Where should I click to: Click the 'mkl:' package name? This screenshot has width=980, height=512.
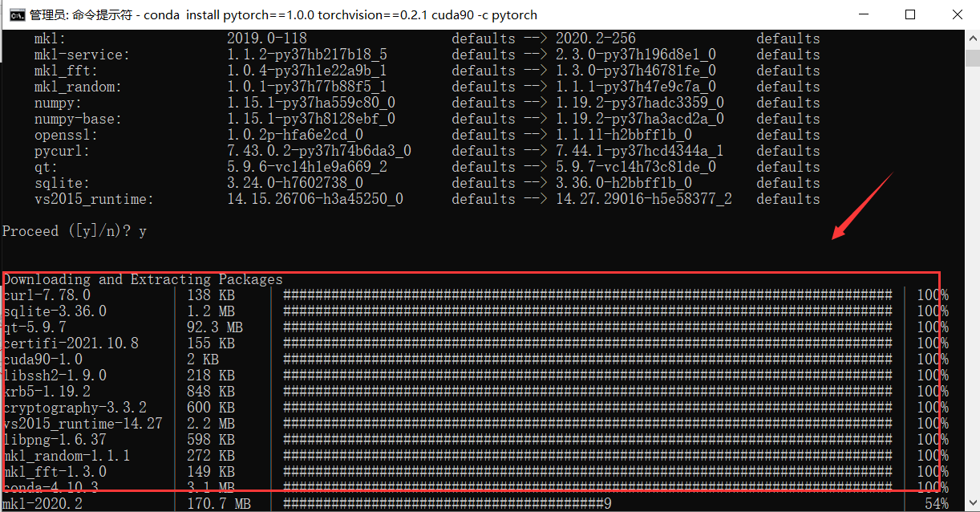click(51, 39)
